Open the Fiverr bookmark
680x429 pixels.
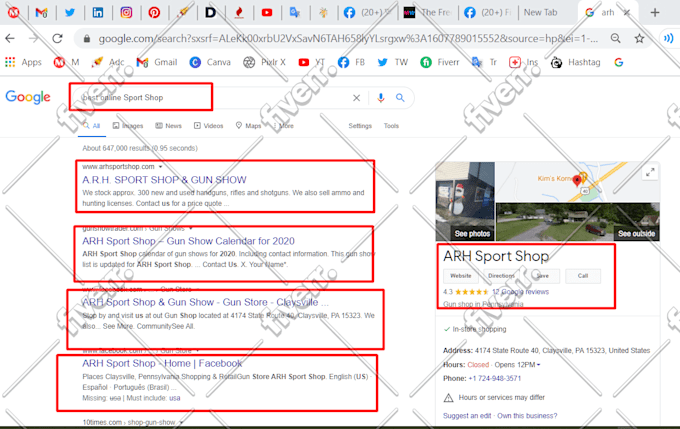440,62
